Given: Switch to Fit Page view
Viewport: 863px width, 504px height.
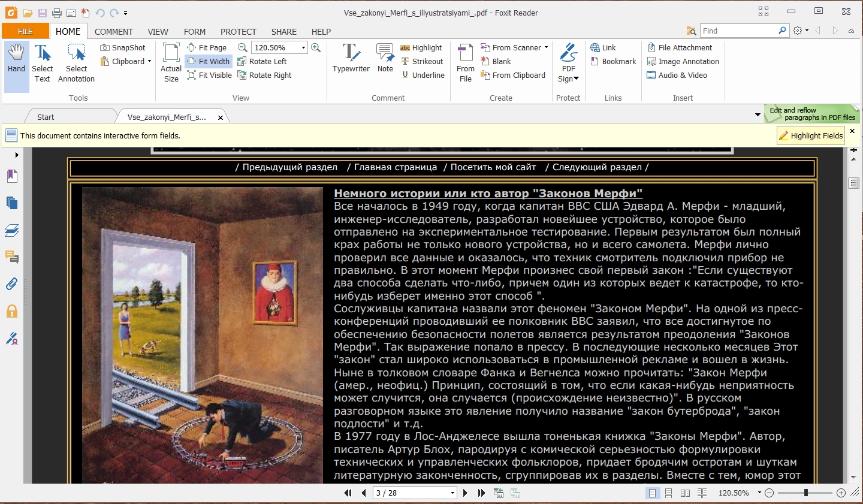Looking at the screenshot, I should point(207,47).
